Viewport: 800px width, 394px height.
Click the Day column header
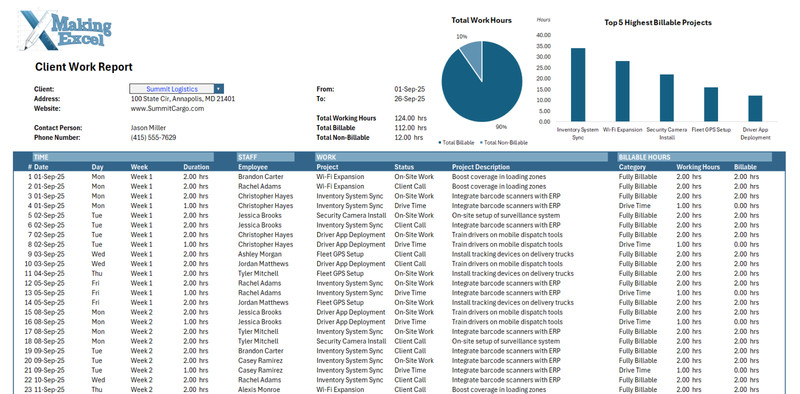[97, 167]
